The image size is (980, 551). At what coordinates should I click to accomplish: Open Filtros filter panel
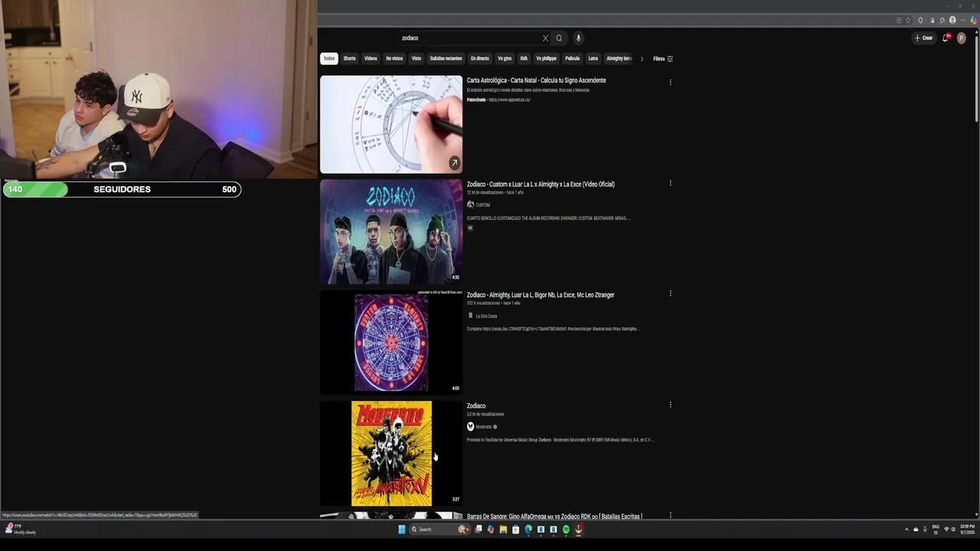tap(663, 59)
